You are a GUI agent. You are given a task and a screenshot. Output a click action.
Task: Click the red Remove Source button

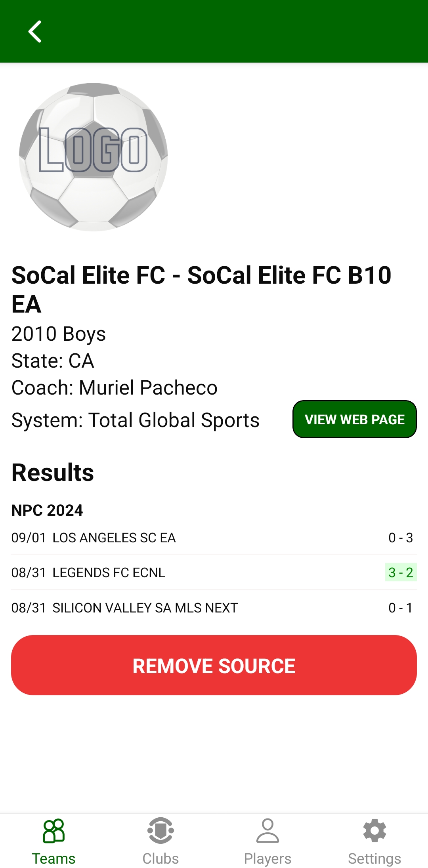[x=214, y=666]
